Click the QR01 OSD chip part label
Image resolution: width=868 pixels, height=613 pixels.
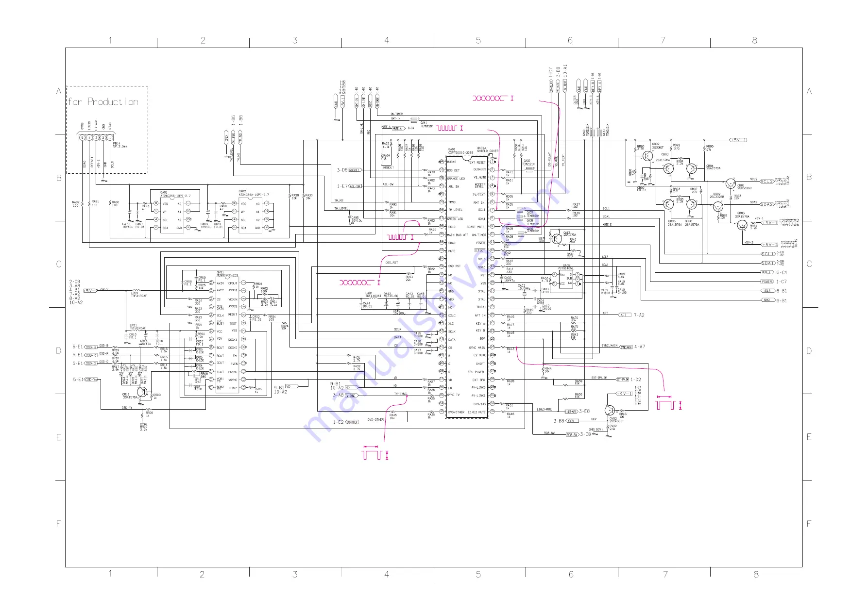point(227,274)
